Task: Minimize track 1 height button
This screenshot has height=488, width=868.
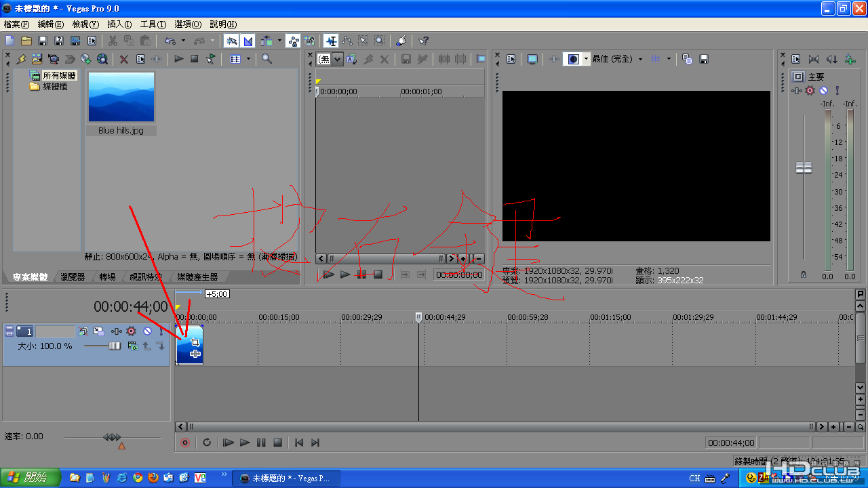Action: point(9,328)
